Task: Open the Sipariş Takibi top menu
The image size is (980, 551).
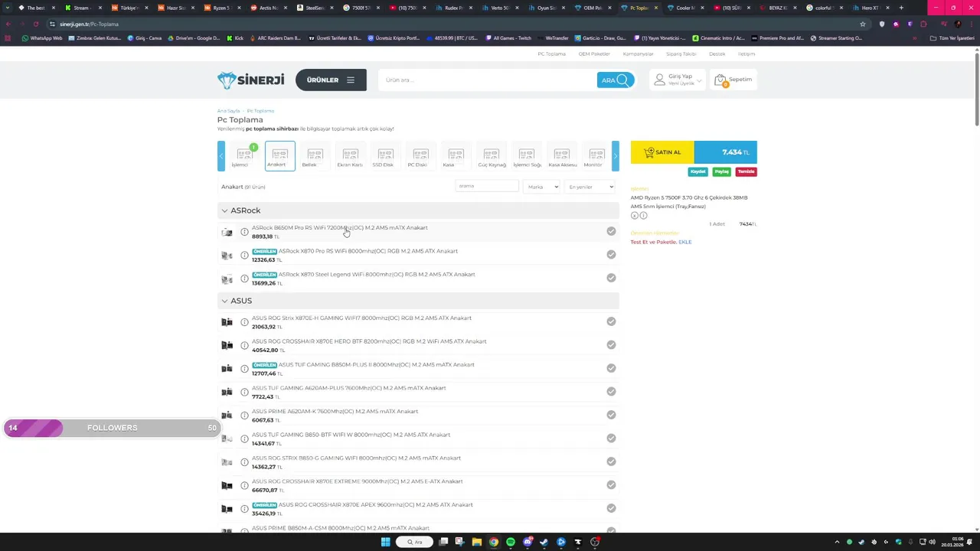Action: (x=681, y=54)
